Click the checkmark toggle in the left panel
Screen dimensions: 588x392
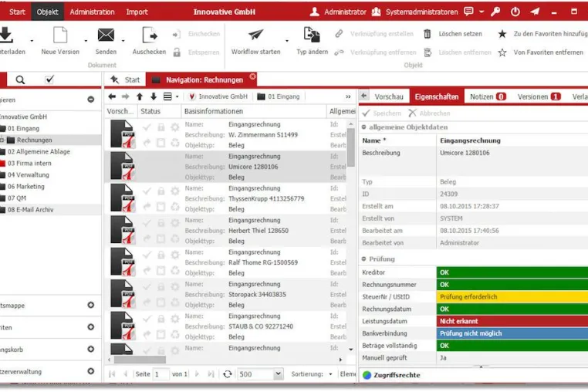49,79
